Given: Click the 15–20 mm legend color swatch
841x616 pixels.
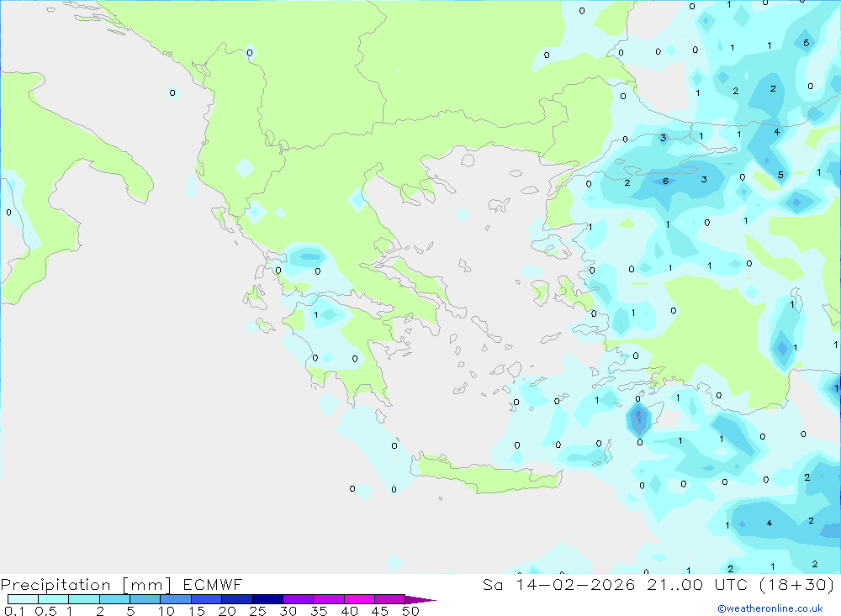Looking at the screenshot, I should click(x=206, y=599).
